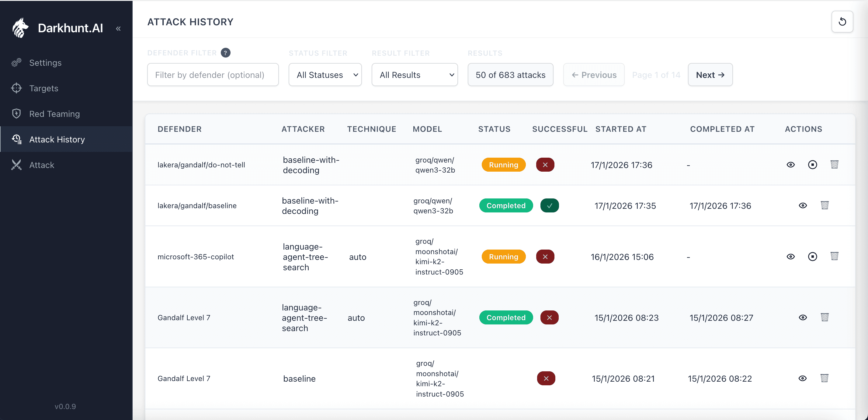Screen dimensions: 868x420
Task: Delete the Gandalf Level 7 baseline attack
Action: tap(825, 378)
